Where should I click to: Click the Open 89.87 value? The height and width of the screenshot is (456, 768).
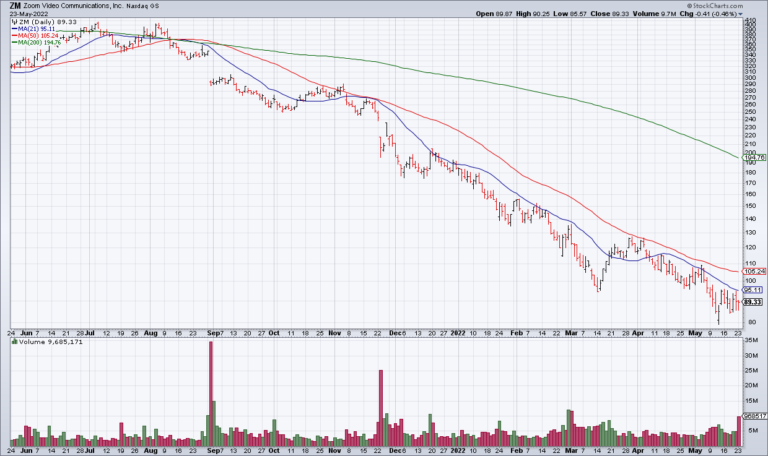(494, 14)
